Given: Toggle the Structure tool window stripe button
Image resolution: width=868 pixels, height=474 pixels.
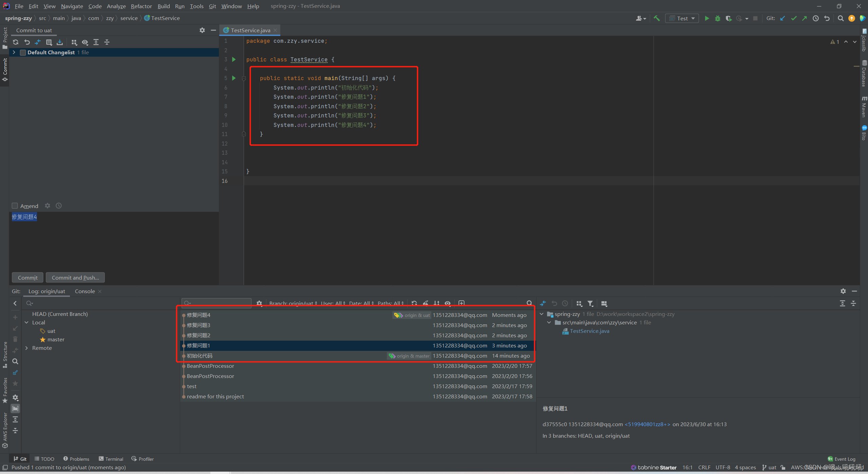Looking at the screenshot, I should click(x=5, y=355).
